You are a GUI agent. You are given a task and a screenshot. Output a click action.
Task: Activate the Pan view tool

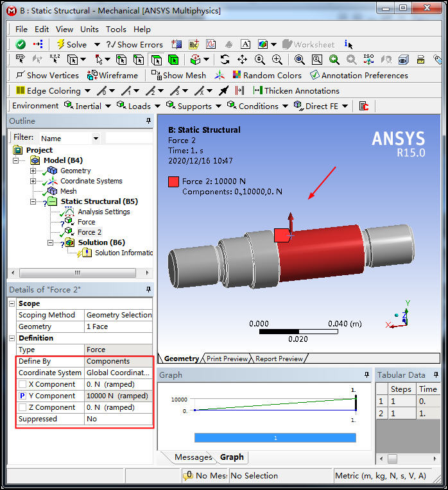click(x=242, y=60)
